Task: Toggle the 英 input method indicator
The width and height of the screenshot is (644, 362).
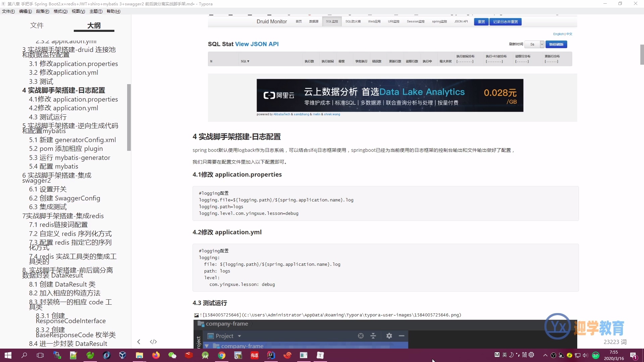Action: coord(505,355)
